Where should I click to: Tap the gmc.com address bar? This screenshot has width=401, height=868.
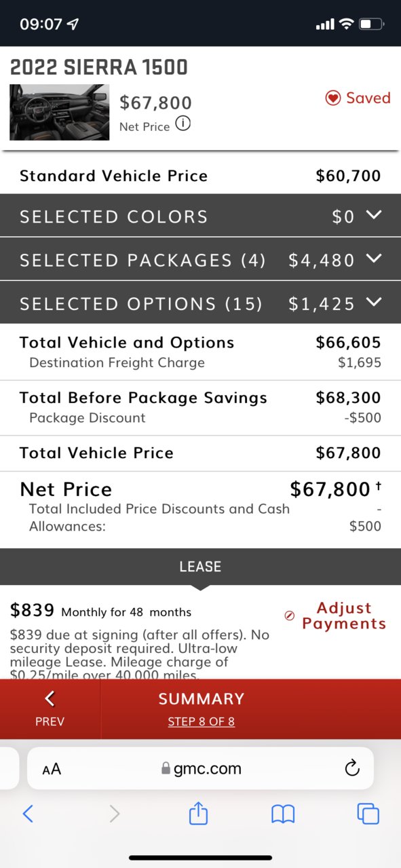pos(200,768)
